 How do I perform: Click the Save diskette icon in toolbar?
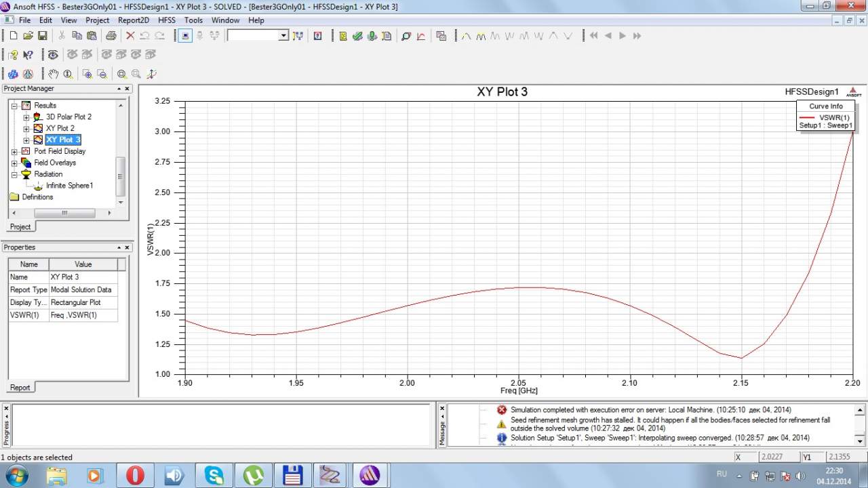point(42,36)
